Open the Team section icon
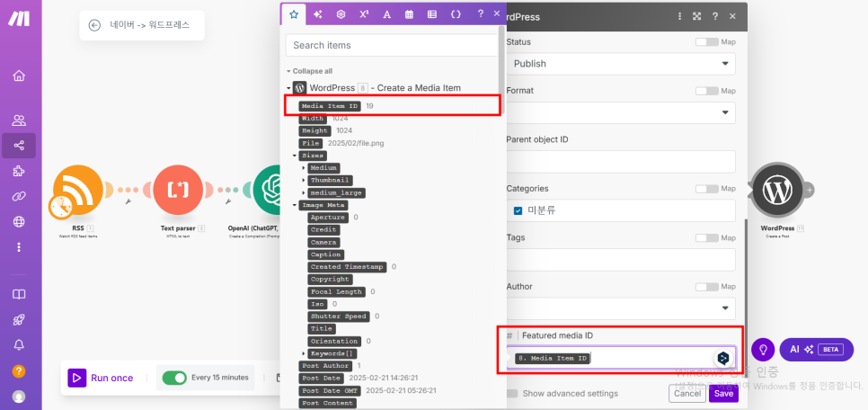Viewport: 868px width, 410px height. coord(19,120)
